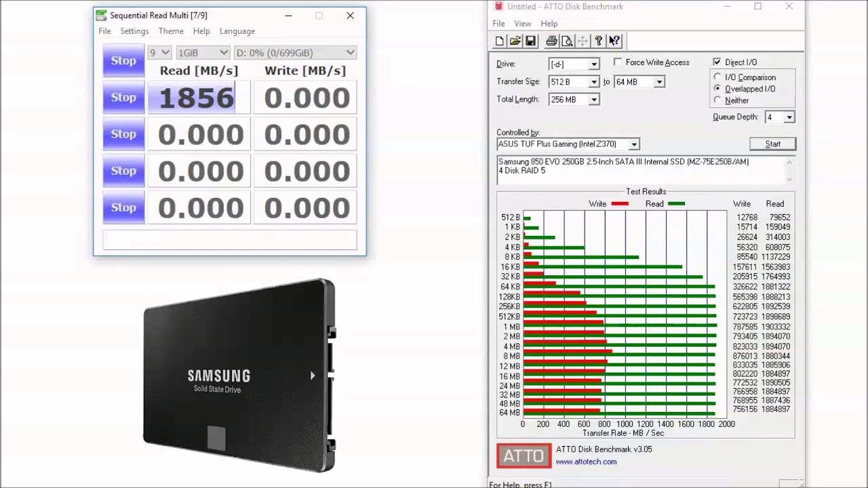
Task: Click Stop button beside the 1856 reading
Action: point(123,97)
